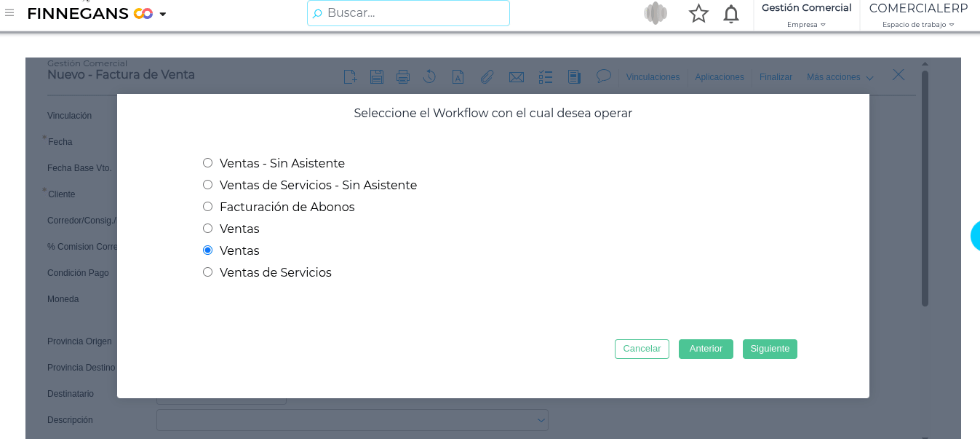The width and height of the screenshot is (980, 439).
Task: Select the unchecked plain Ventas radio option
Action: [x=207, y=229]
